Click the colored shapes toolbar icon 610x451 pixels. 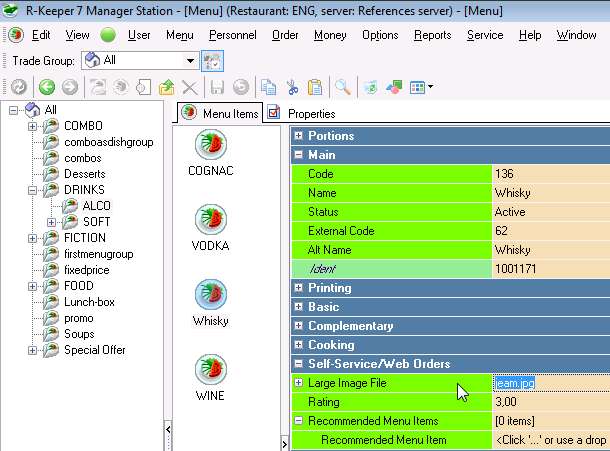pyautogui.click(x=394, y=87)
